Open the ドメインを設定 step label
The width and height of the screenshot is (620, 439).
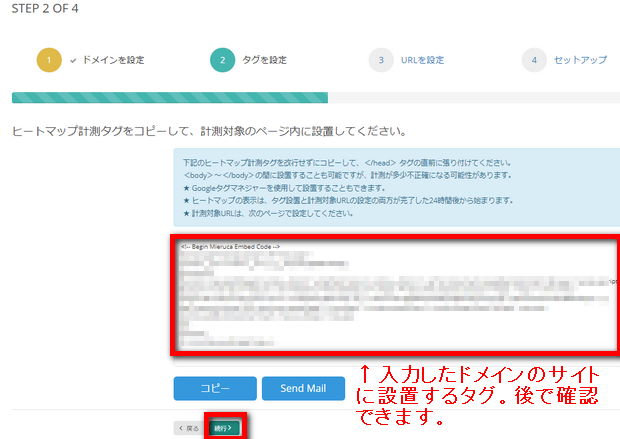[113, 60]
